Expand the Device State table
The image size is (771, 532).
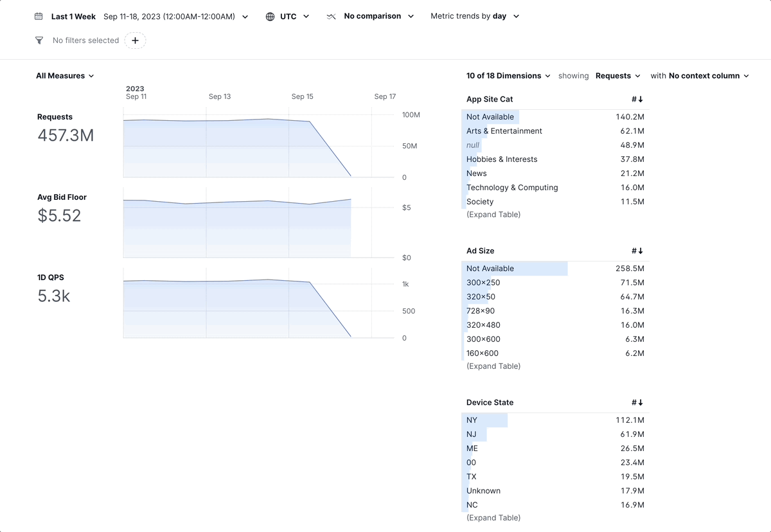[493, 517]
